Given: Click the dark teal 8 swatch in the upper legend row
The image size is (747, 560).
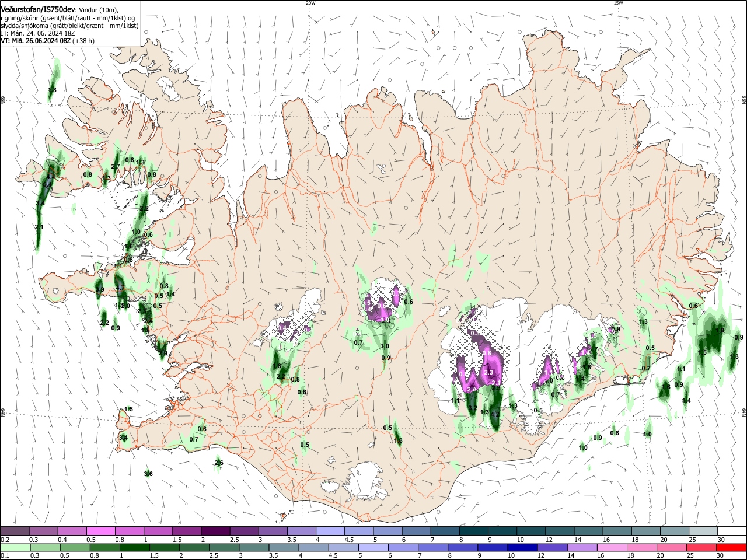Looking at the screenshot, I should 474,531.
